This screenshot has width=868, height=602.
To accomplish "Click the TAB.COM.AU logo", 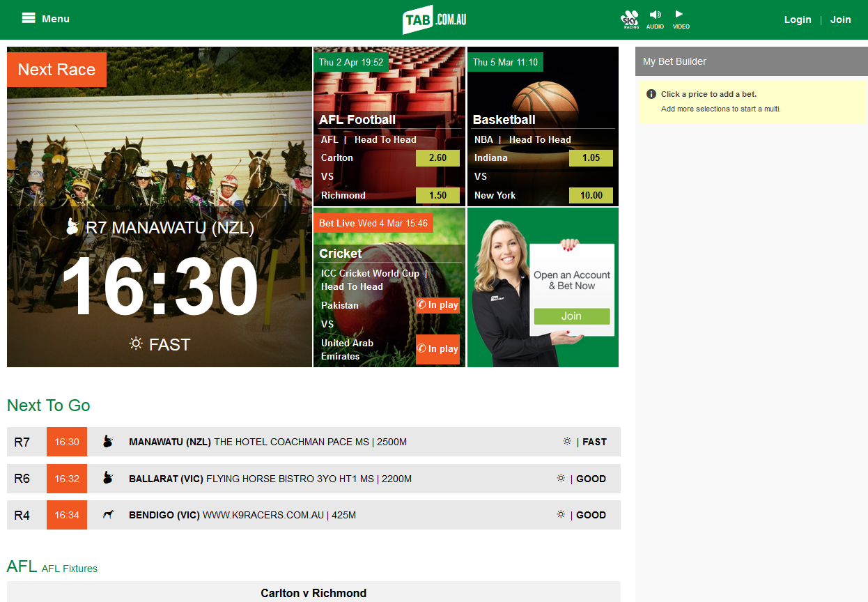I will pyautogui.click(x=434, y=20).
